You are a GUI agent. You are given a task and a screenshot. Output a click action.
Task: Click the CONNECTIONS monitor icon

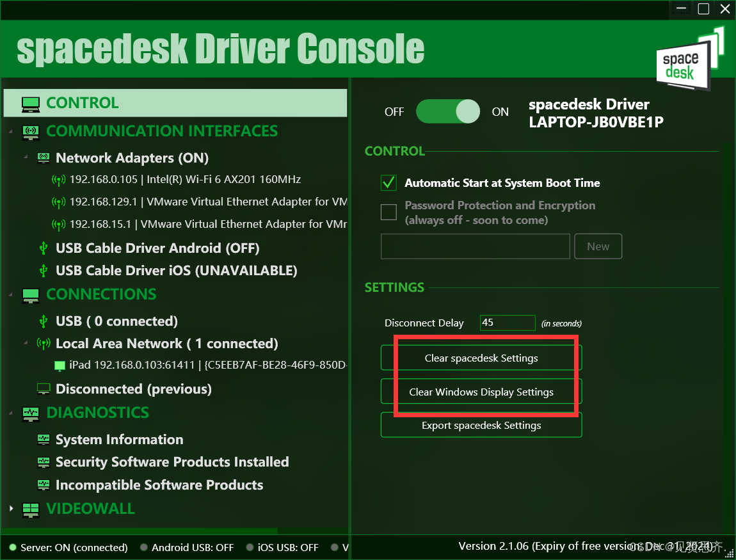click(31, 295)
